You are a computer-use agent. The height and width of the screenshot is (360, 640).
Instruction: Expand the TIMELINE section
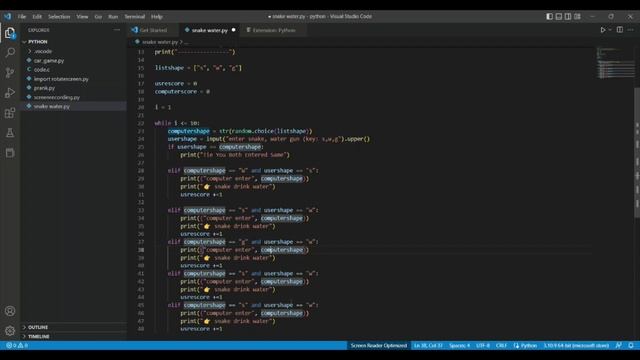click(x=38, y=336)
